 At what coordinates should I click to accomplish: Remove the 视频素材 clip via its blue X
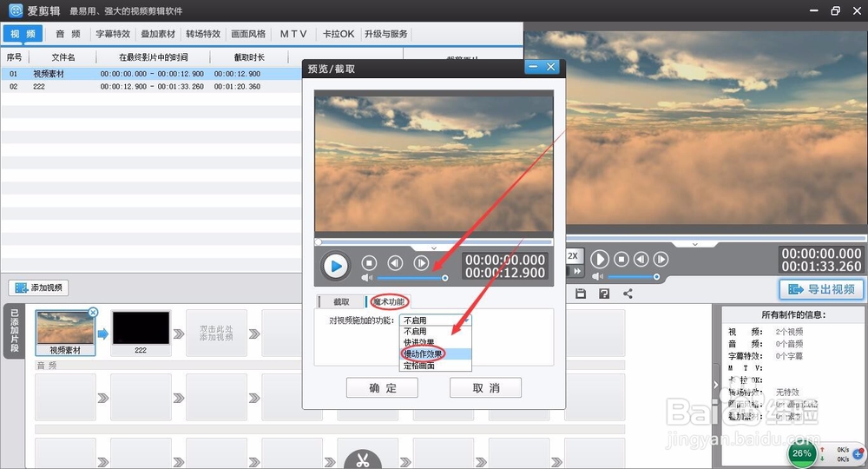pyautogui.click(x=93, y=313)
